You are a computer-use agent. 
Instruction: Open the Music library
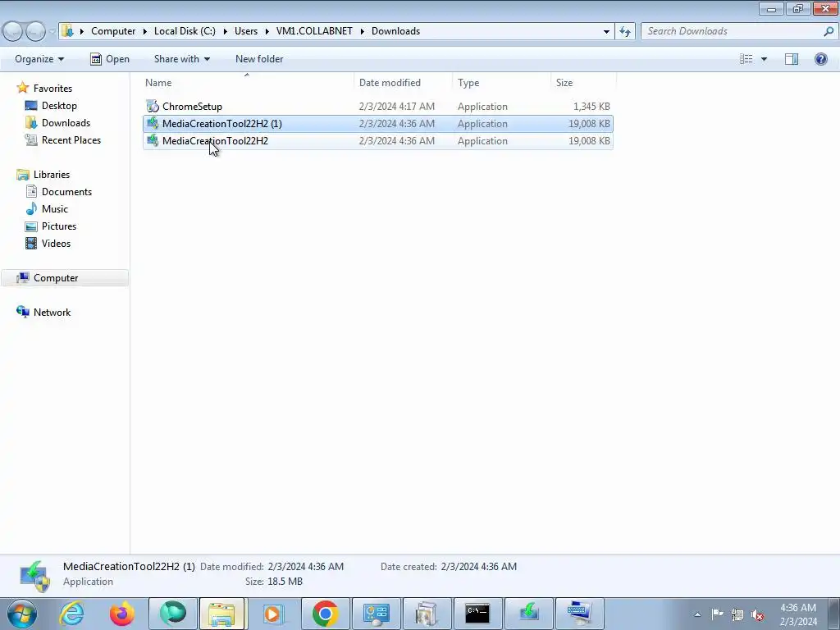(x=55, y=208)
